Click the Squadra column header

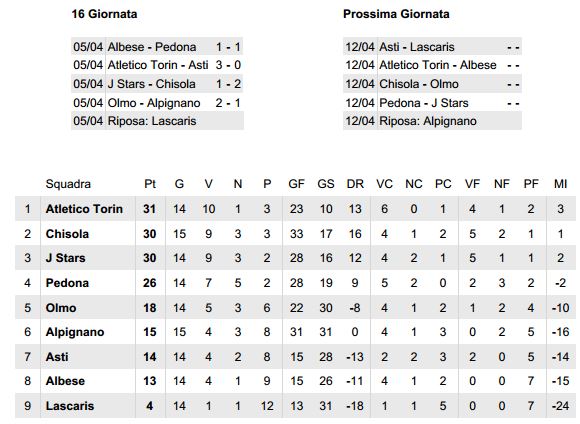click(x=68, y=184)
